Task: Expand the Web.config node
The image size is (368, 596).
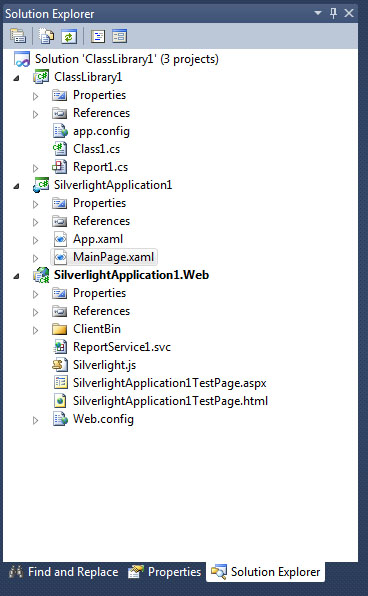Action: [x=36, y=420]
